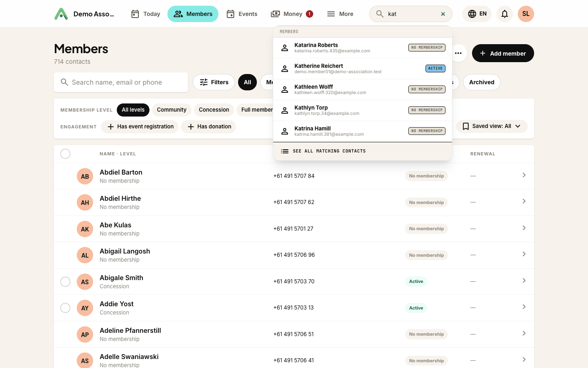Open Kathleen Wolff search result
The height and width of the screenshot is (368, 588).
[x=363, y=90]
